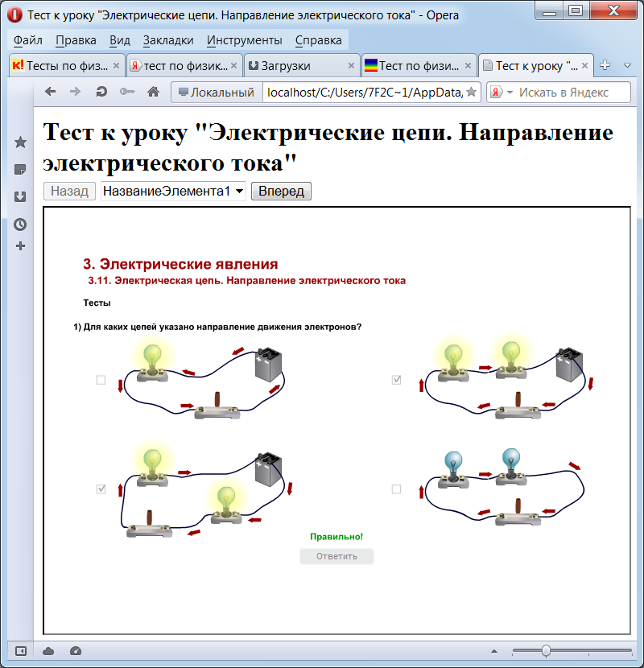
Task: Click the Yandex search engine icon
Action: [495, 92]
